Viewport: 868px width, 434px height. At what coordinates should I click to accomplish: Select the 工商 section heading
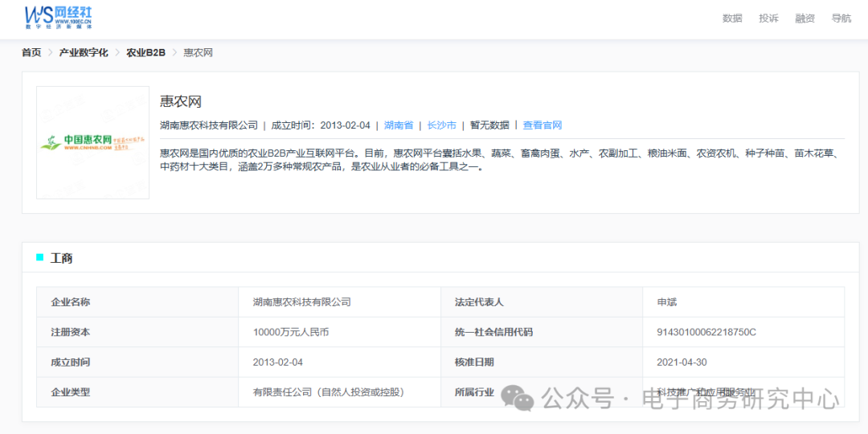61,258
